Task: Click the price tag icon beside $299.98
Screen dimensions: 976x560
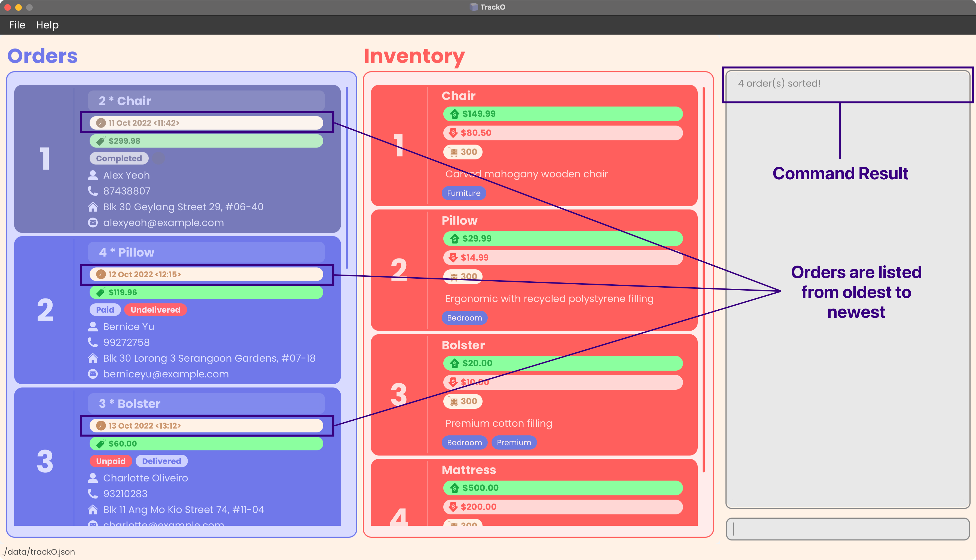Action: (100, 141)
